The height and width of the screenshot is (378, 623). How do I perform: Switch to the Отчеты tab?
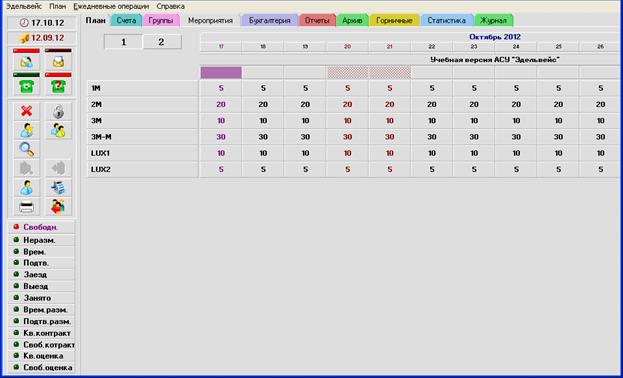click(x=317, y=20)
